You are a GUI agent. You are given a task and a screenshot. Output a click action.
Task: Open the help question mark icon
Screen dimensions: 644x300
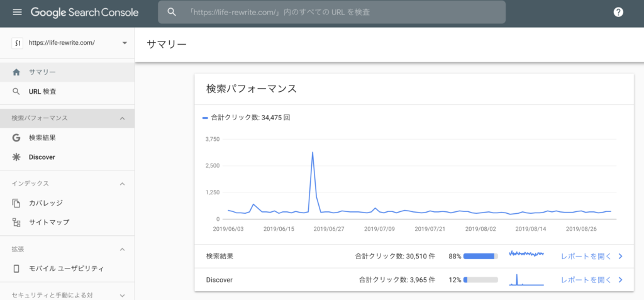pyautogui.click(x=618, y=12)
